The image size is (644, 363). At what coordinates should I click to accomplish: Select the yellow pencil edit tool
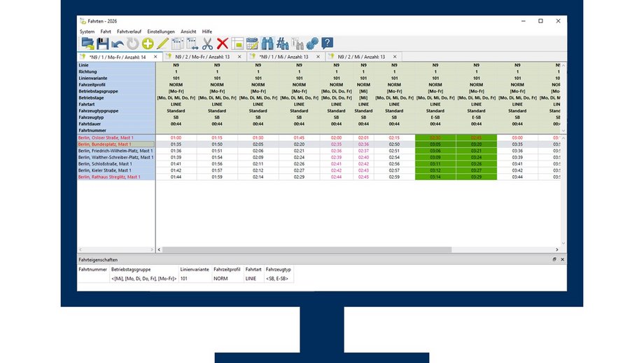[162, 43]
